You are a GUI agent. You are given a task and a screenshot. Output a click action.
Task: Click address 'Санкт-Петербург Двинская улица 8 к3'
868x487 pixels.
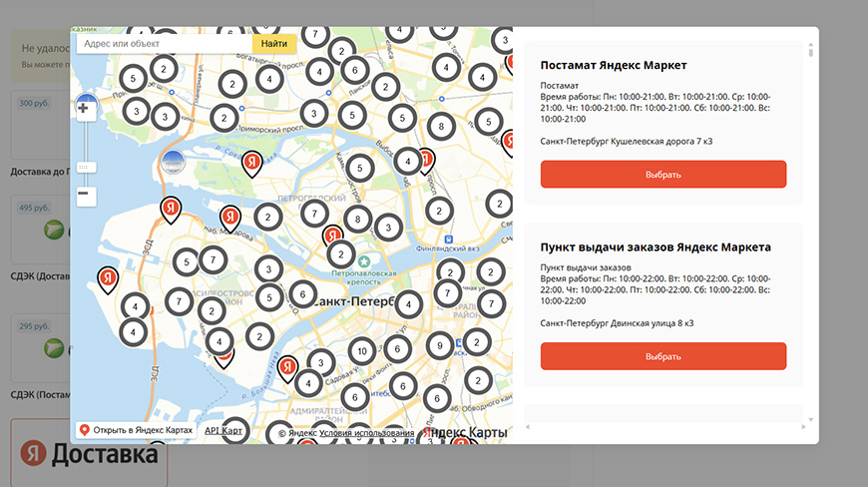coord(617,323)
